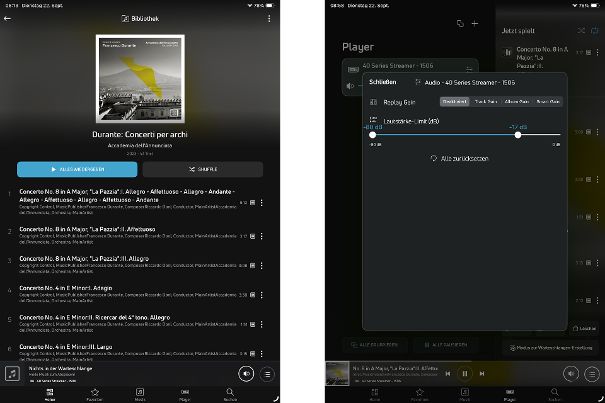
Task: Click album thumbnail in the right mini player
Action: pyautogui.click(x=337, y=373)
